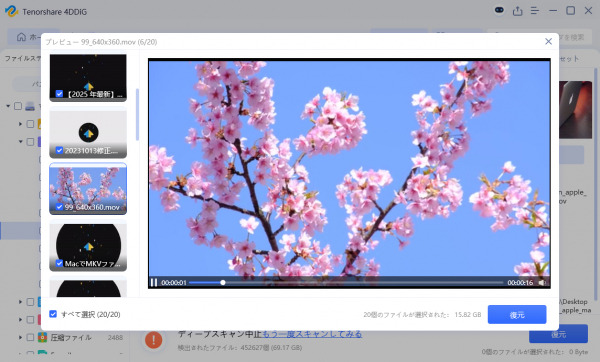Click the 圧縮ファイル archive type icon
600x362 pixels.
42,337
